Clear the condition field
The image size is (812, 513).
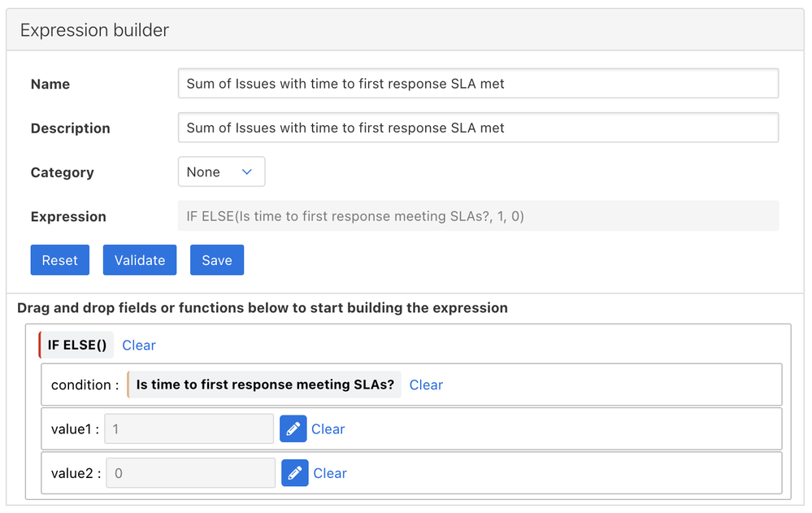coord(426,385)
